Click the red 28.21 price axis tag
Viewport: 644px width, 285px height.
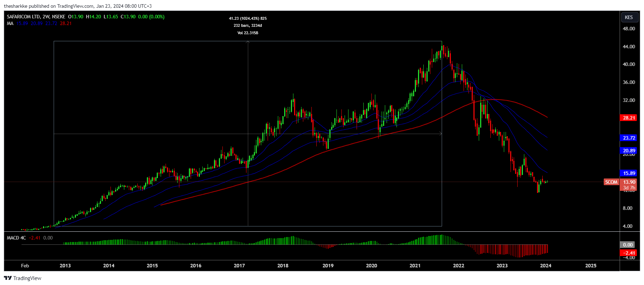click(x=628, y=118)
